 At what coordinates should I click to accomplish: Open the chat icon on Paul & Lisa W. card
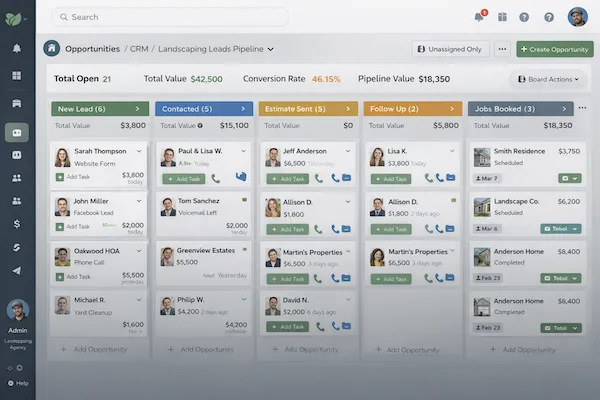pyautogui.click(x=241, y=176)
